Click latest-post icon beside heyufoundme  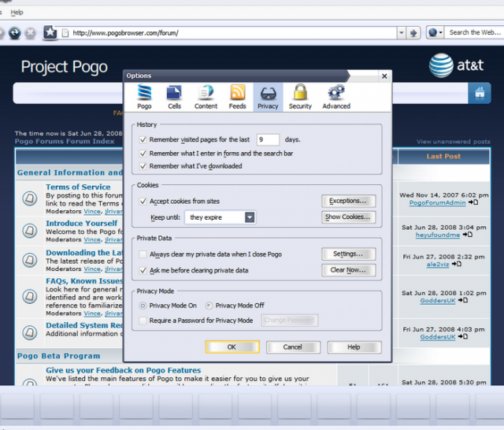(x=467, y=235)
